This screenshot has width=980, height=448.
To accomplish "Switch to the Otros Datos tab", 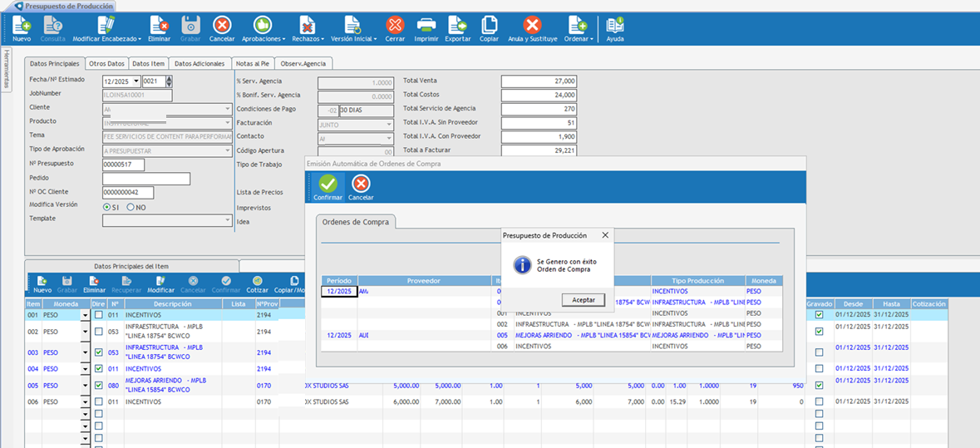I will tap(106, 63).
